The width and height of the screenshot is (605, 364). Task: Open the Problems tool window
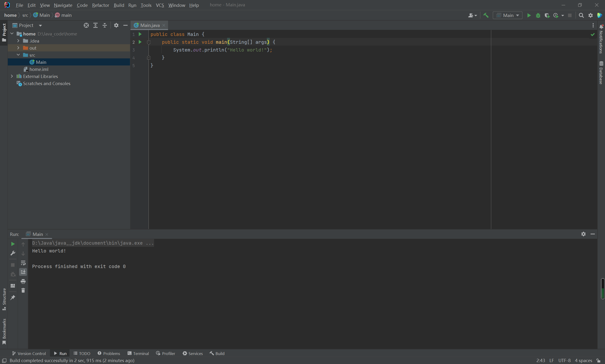109,353
